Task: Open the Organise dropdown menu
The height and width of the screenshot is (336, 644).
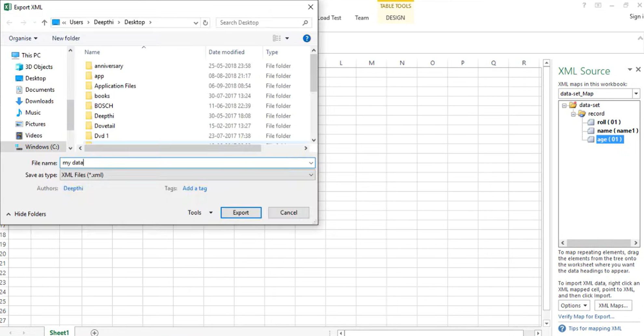Action: pos(23,38)
